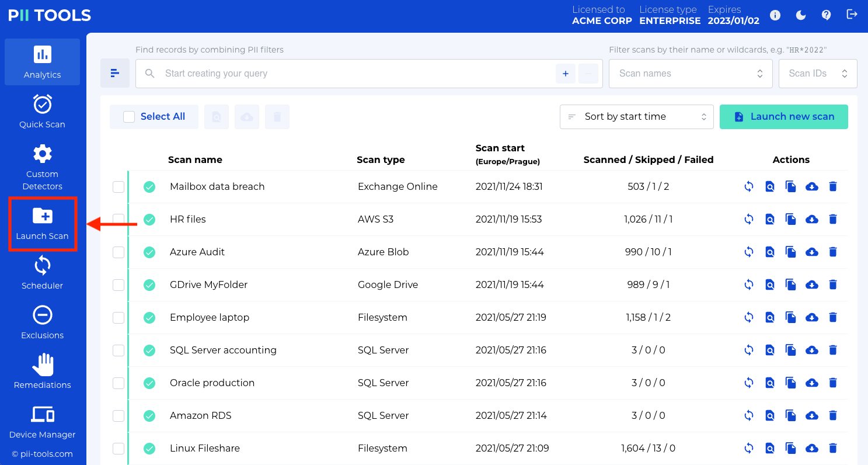The image size is (868, 465).
Task: Re-run the Mailbox data breach scan
Action: (749, 186)
